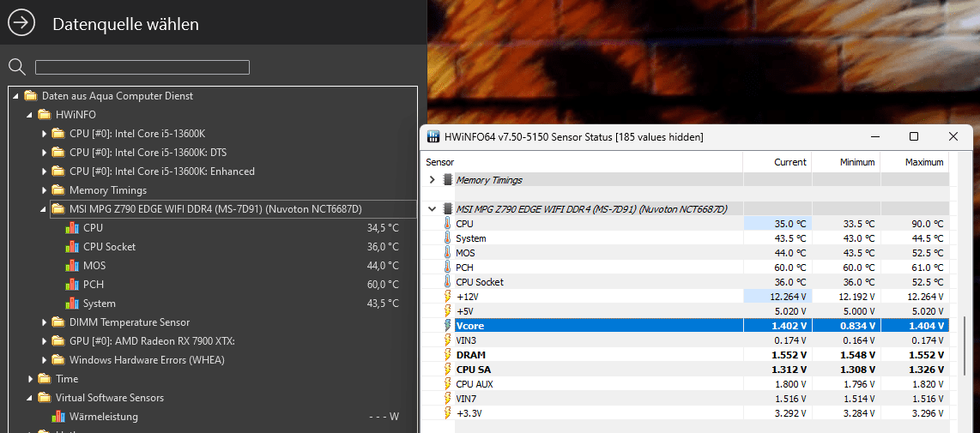
Task: Click the thermometer icon of HWiNFO64 PCH row
Action: pyautogui.click(x=447, y=268)
